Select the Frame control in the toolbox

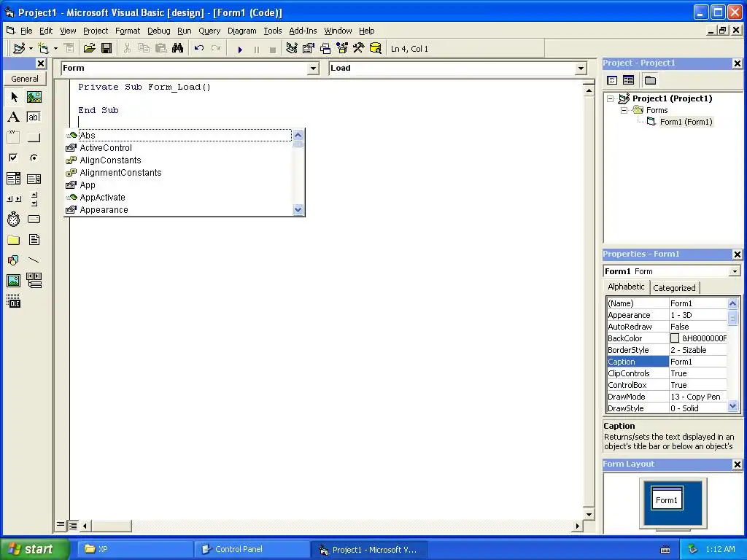[14, 138]
